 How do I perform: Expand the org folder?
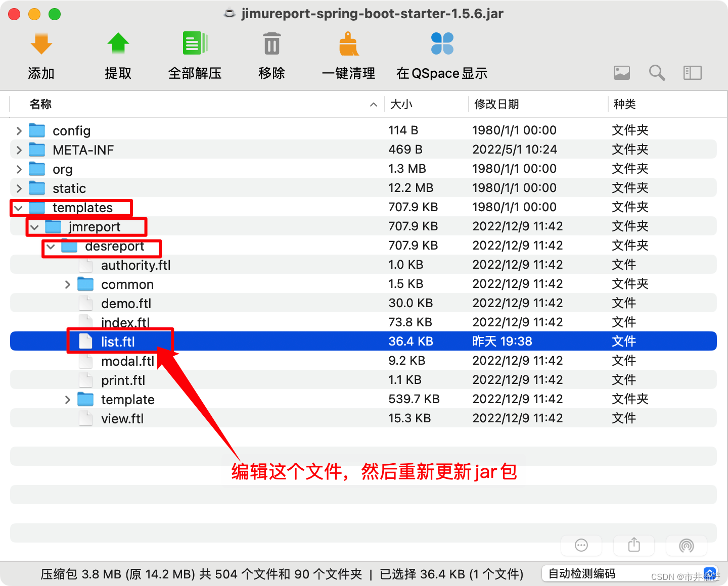(x=19, y=169)
